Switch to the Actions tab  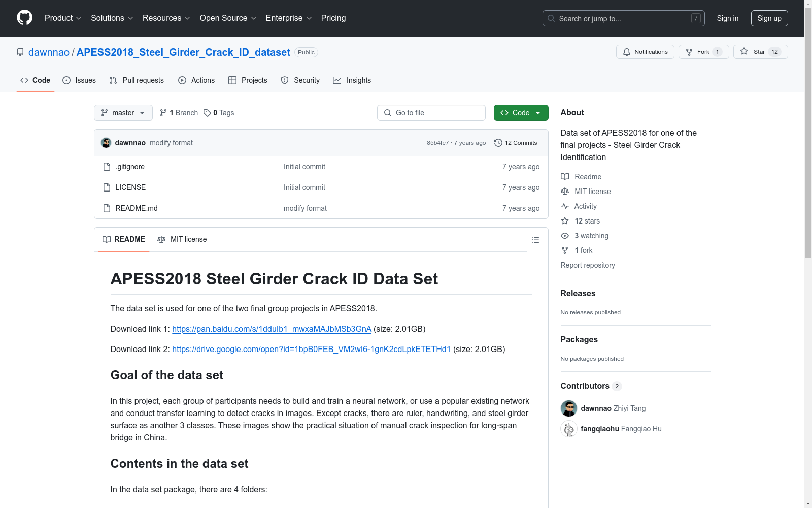click(196, 80)
